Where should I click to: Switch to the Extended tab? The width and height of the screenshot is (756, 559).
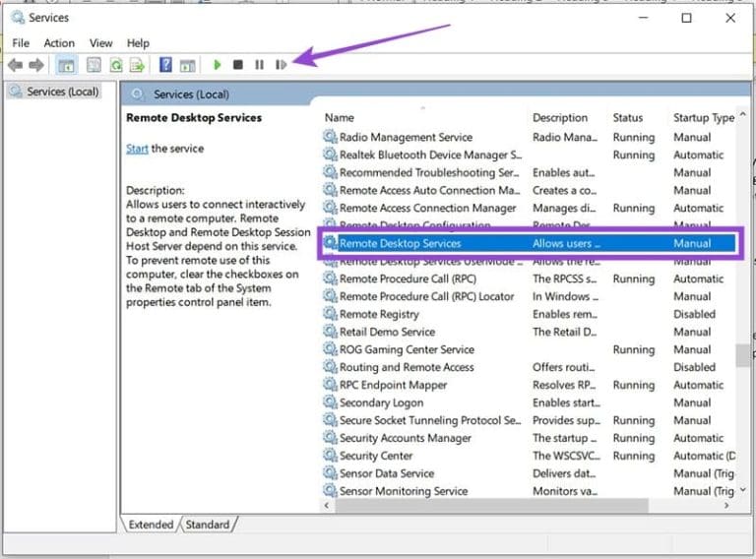coord(151,525)
